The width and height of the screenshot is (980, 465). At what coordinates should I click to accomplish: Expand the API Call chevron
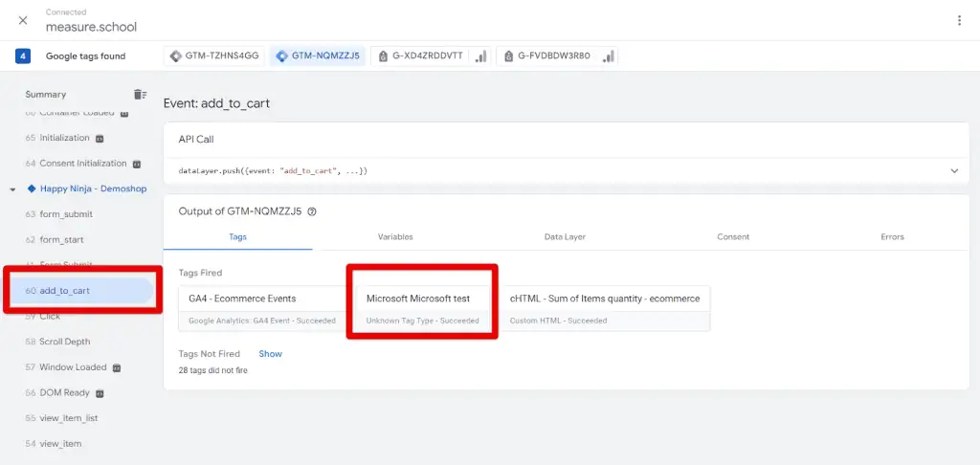(x=953, y=170)
